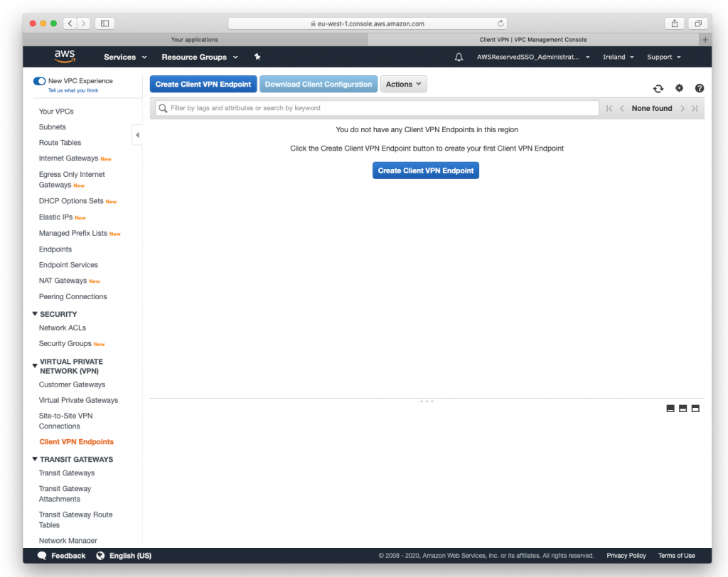Click the Safari forward button

pyautogui.click(x=84, y=23)
